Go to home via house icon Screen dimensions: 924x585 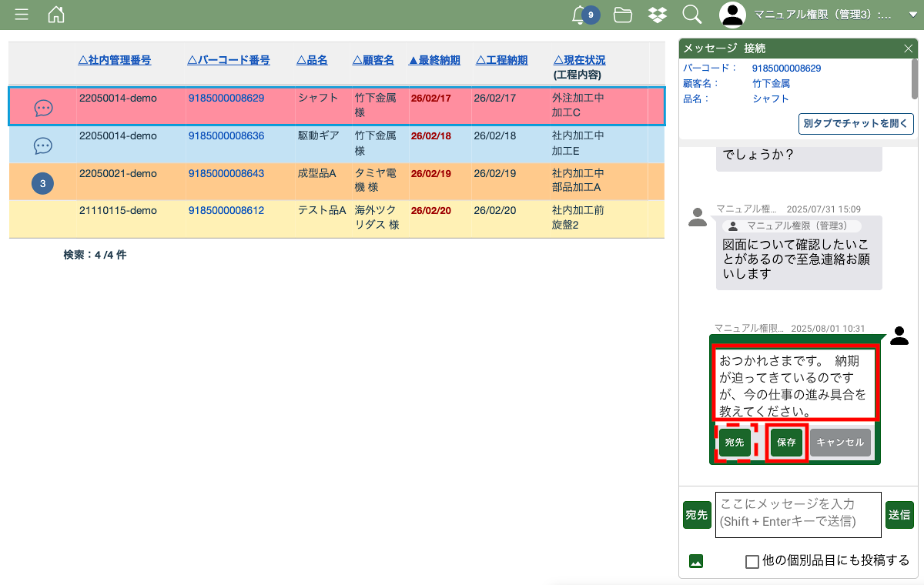pyautogui.click(x=56, y=15)
